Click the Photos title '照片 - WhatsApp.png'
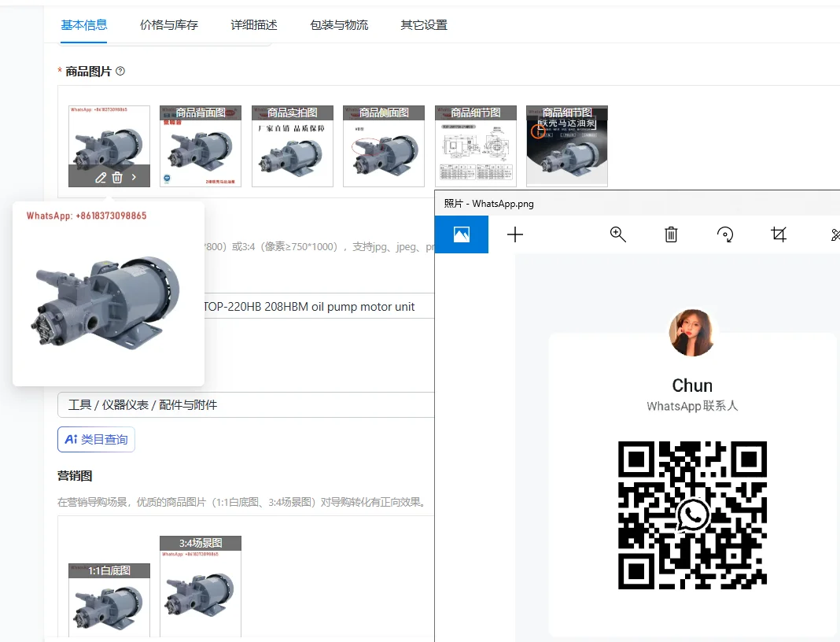This screenshot has width=840, height=642. [488, 204]
